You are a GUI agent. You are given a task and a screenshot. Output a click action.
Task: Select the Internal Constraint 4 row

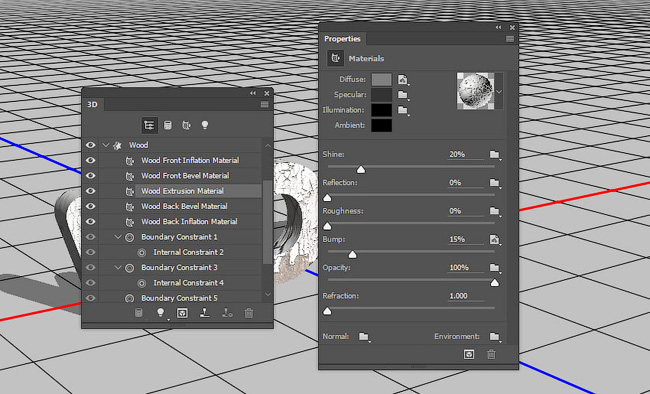click(x=180, y=283)
